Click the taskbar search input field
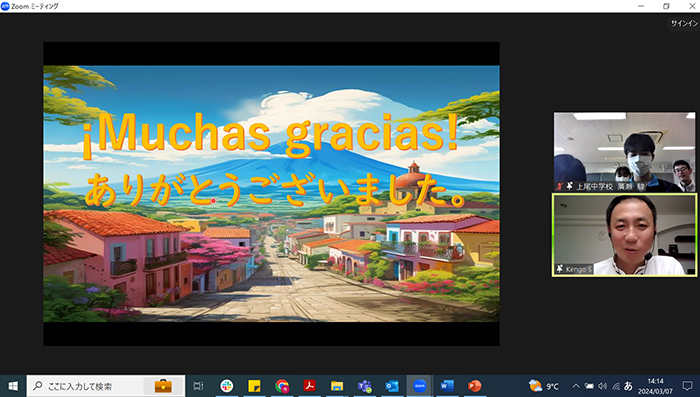This screenshot has width=700, height=397. tap(106, 386)
